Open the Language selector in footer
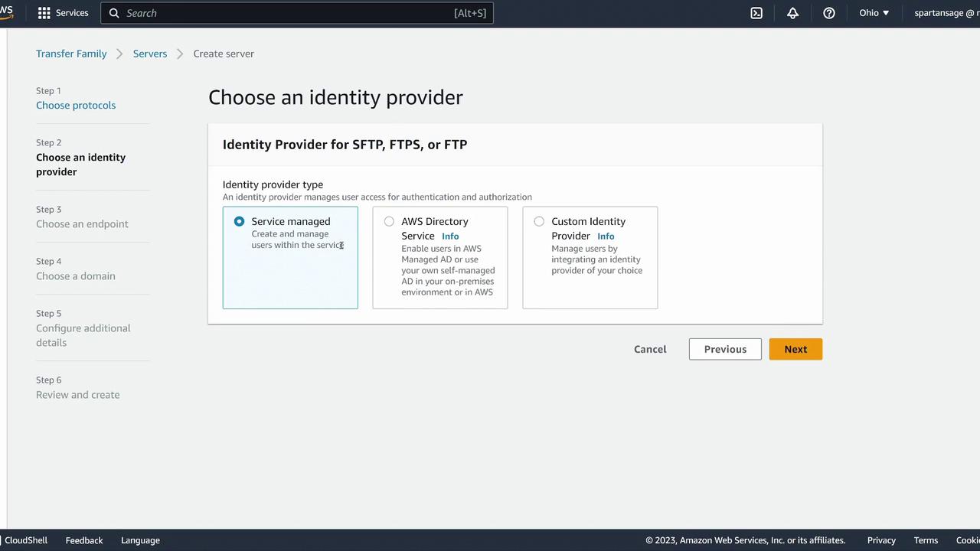The width and height of the screenshot is (980, 551). point(140,540)
